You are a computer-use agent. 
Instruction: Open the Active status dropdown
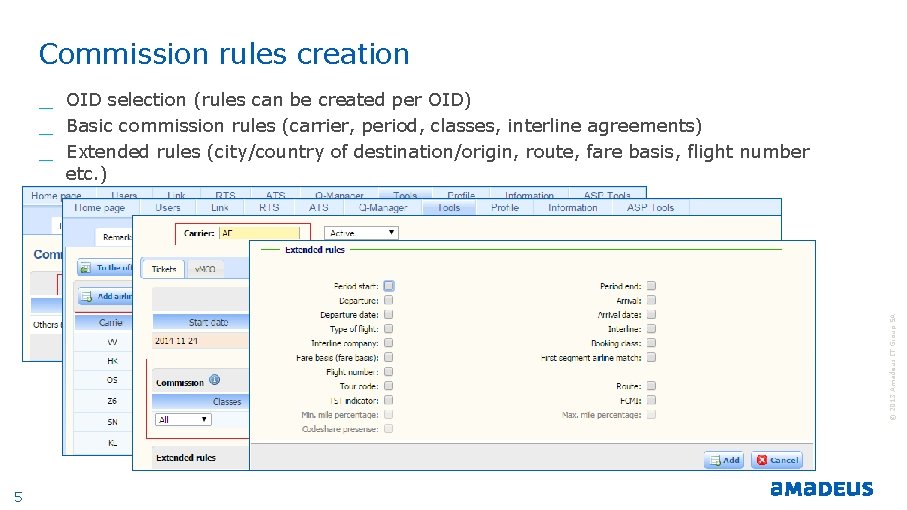[361, 233]
